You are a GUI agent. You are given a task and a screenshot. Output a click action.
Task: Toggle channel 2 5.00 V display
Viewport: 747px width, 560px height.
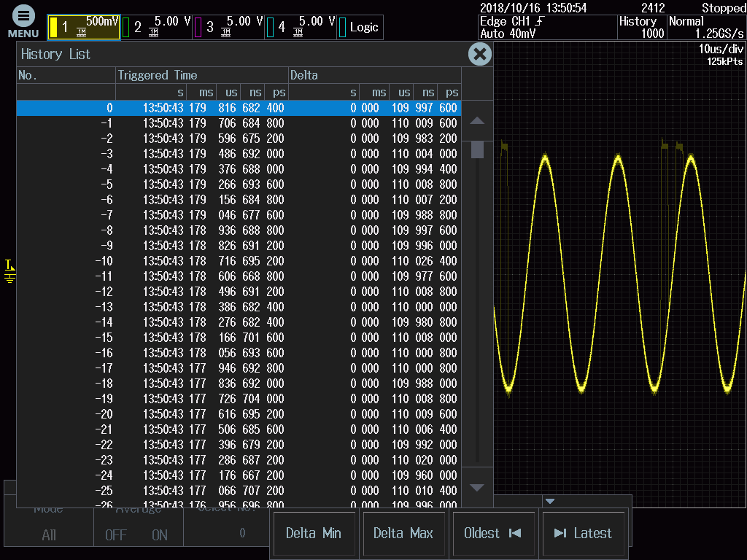tap(156, 27)
